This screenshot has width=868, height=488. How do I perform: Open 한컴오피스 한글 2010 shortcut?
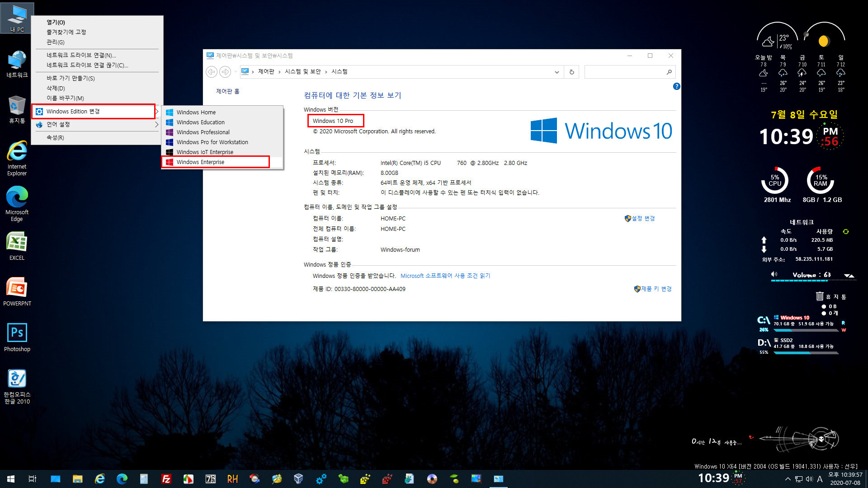point(17,386)
